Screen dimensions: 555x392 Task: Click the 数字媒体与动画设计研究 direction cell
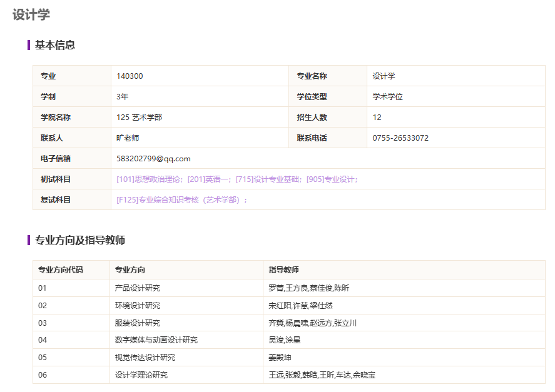pyautogui.click(x=156, y=340)
